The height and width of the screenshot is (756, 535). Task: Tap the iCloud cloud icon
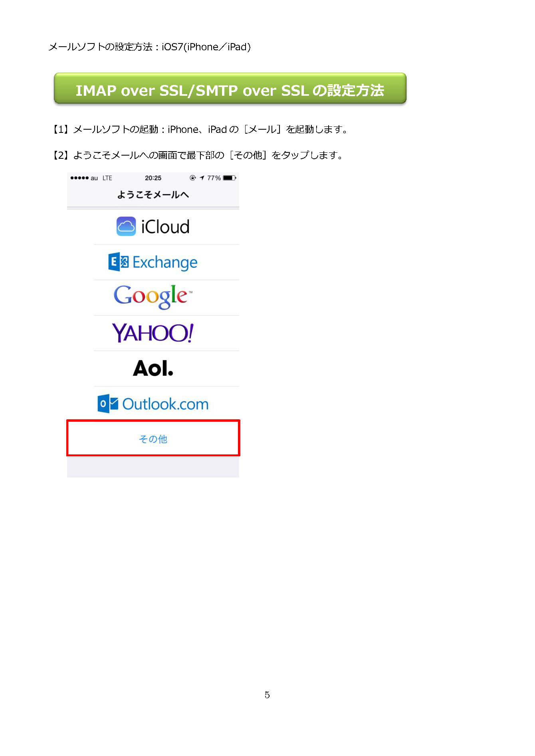126,226
